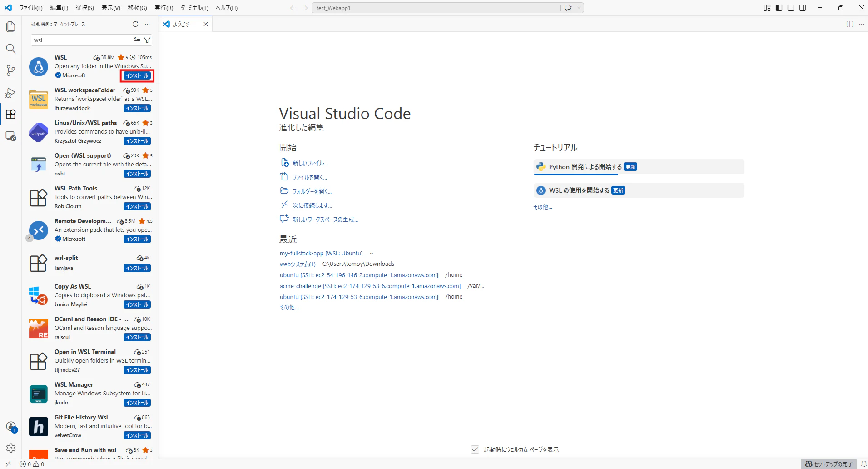868x469 pixels.
Task: Open the extensions filter menu
Action: [x=147, y=40]
